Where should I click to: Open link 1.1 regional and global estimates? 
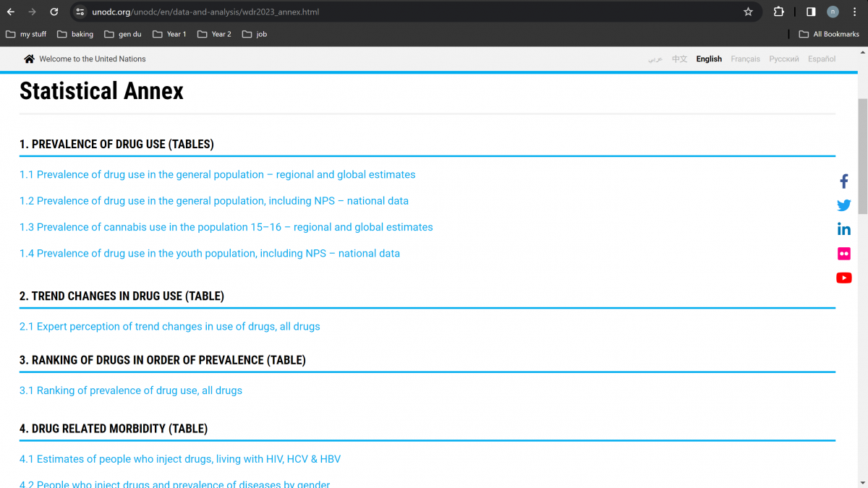coord(218,175)
